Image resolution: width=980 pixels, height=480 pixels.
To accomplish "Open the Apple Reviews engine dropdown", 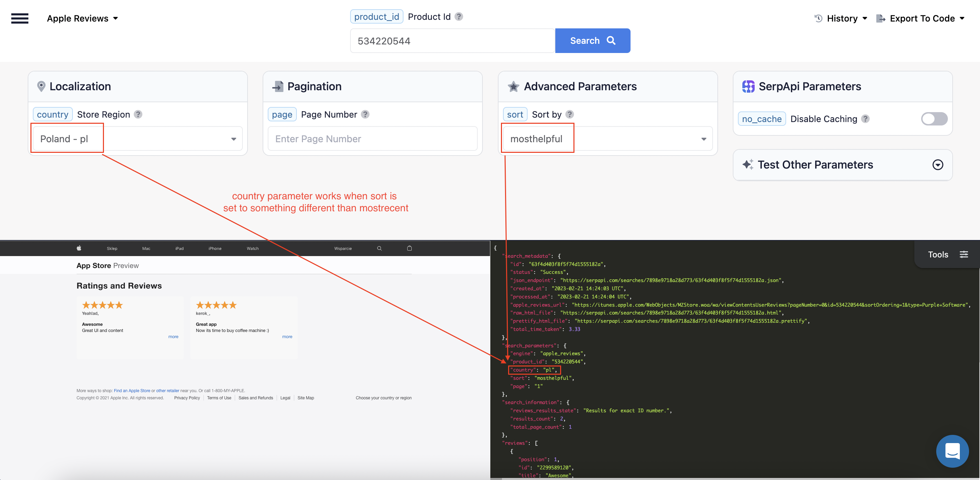I will point(82,18).
